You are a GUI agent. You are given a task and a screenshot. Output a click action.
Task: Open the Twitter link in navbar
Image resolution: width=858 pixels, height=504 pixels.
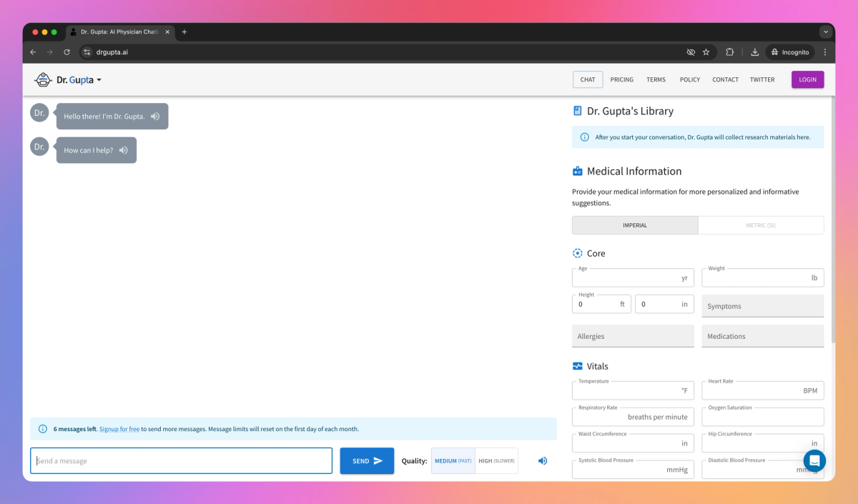[762, 80]
